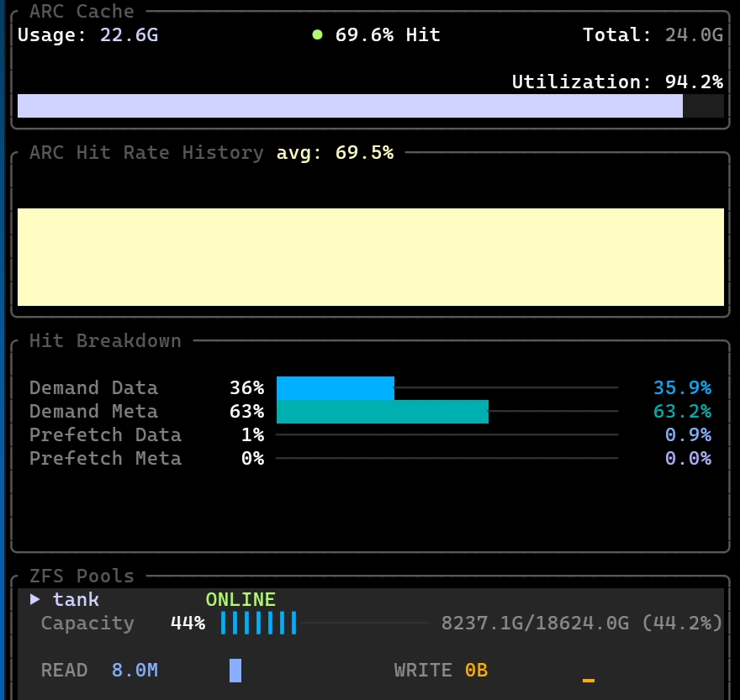Image resolution: width=740 pixels, height=700 pixels.
Task: Click the READ label
Action: click(64, 671)
